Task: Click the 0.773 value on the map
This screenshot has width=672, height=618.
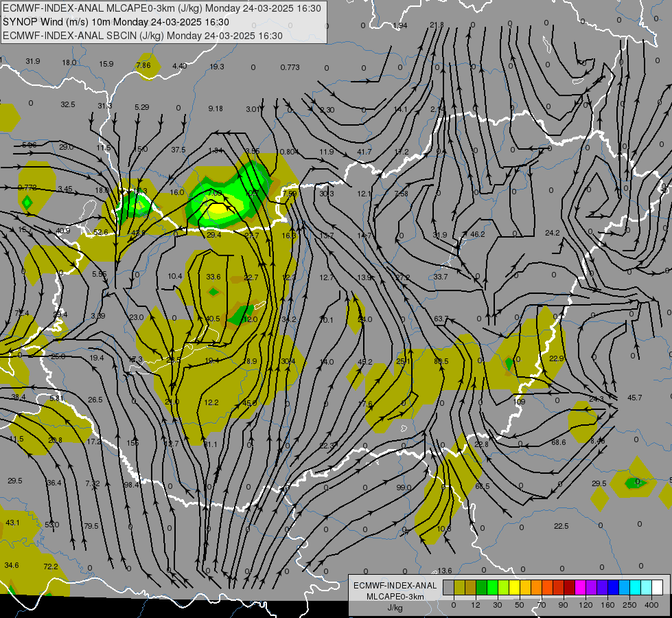Action: tap(290, 67)
